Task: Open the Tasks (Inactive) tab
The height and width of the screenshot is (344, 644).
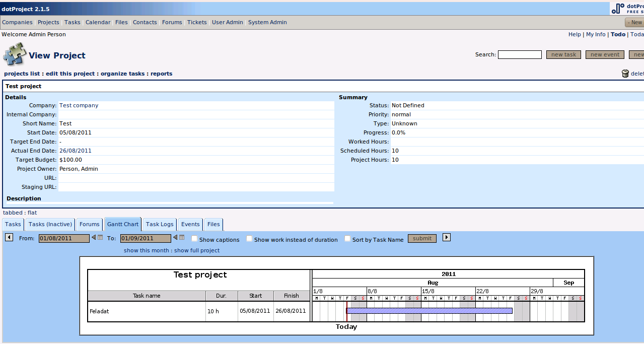Action: (x=50, y=224)
